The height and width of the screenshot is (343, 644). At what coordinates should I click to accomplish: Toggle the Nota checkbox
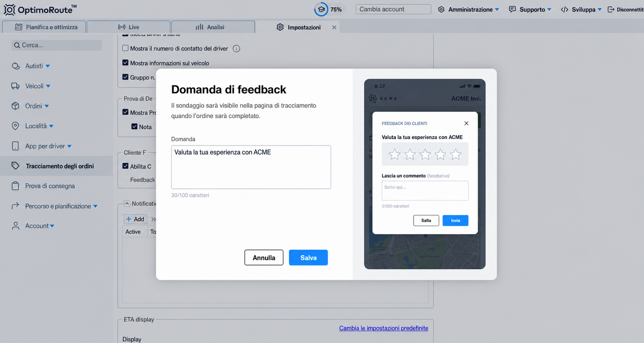(134, 126)
